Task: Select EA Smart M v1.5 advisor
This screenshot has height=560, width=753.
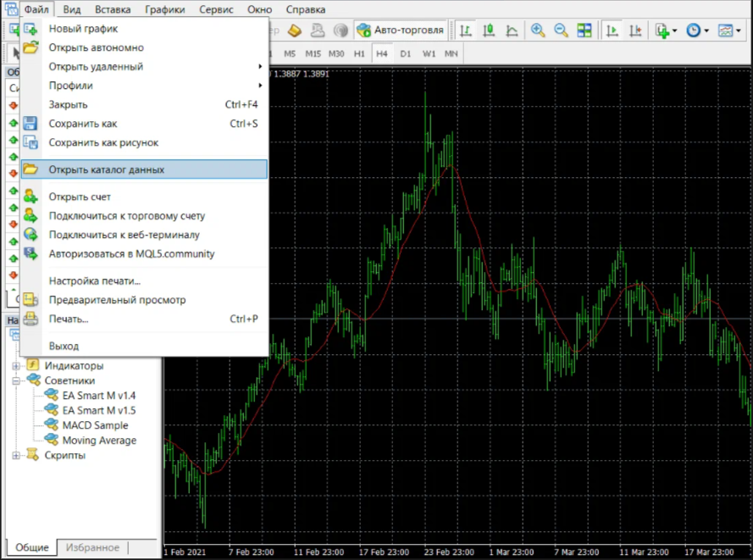Action: [x=99, y=411]
